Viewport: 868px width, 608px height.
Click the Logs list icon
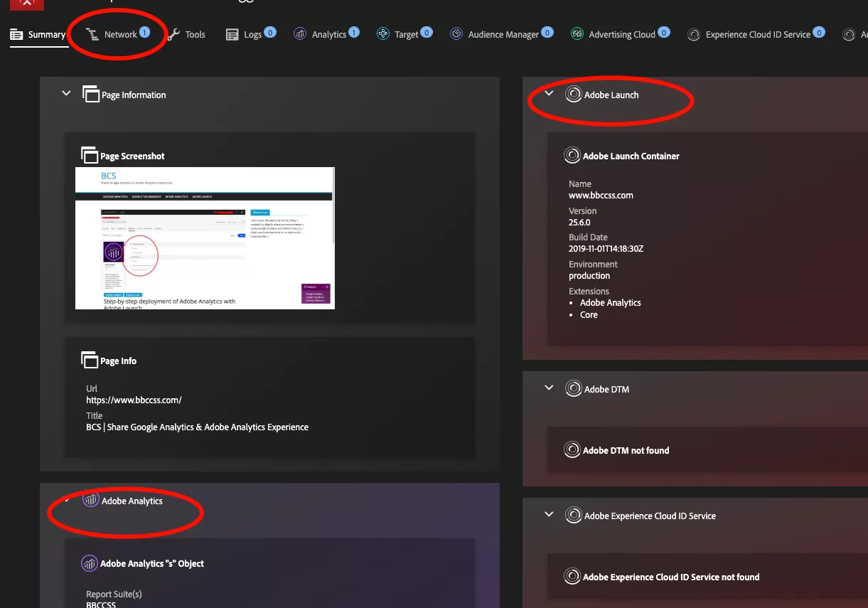(x=232, y=34)
